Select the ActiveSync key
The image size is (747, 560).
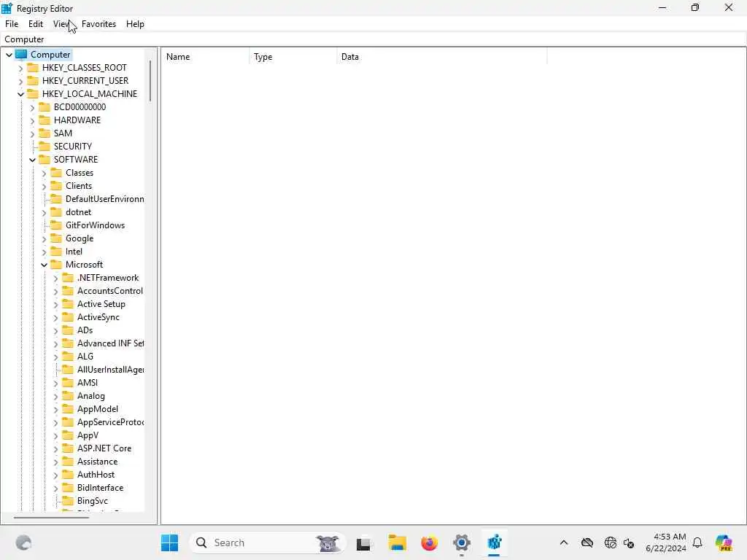(x=98, y=316)
